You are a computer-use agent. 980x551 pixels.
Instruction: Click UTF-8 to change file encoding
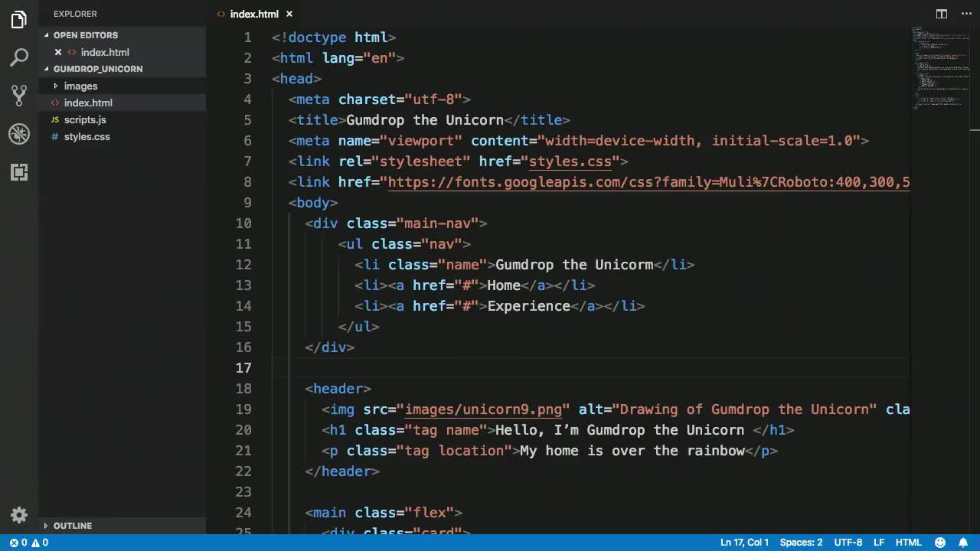point(848,542)
